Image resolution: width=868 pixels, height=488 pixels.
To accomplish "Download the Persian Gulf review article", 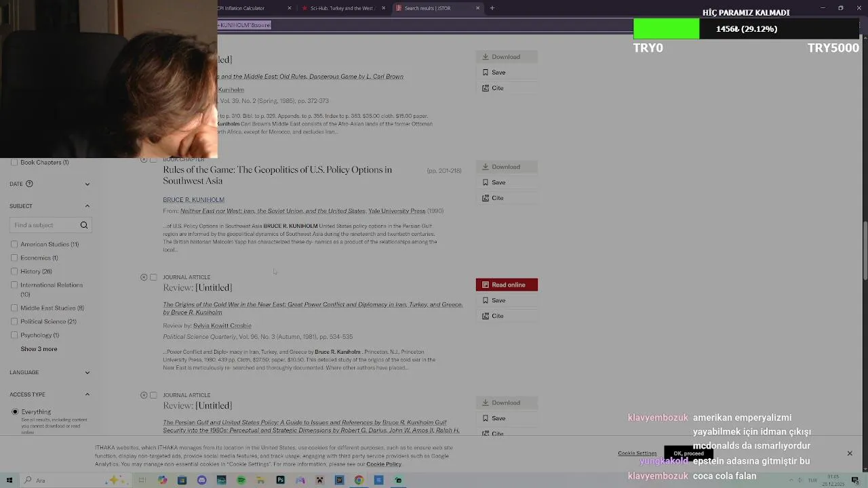I will tap(507, 403).
